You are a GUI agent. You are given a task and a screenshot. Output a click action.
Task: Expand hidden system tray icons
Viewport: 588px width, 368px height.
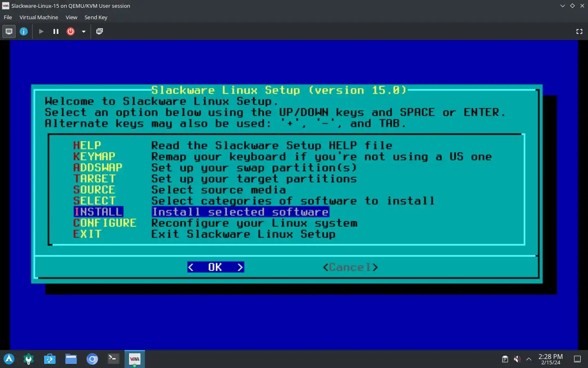(529, 359)
